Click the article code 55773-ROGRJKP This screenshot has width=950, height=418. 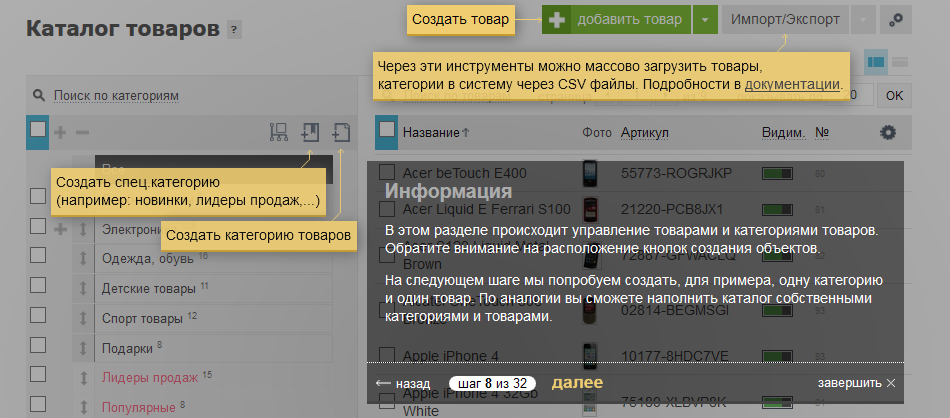676,173
